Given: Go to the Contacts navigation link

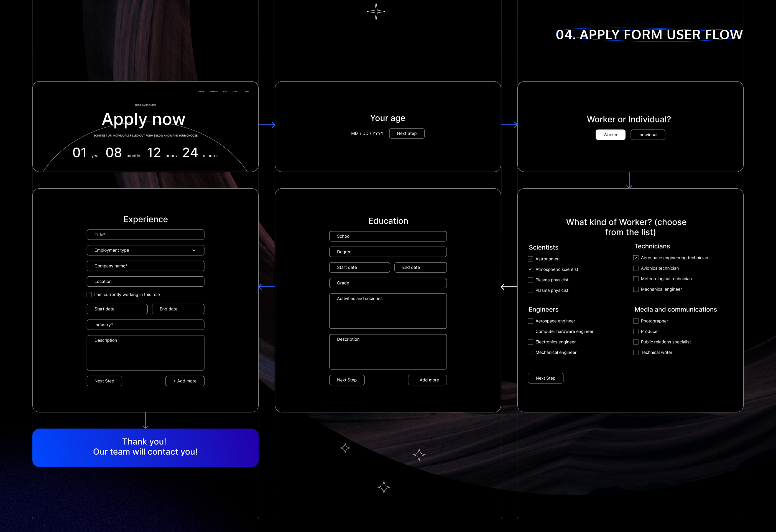Looking at the screenshot, I should [236, 91].
